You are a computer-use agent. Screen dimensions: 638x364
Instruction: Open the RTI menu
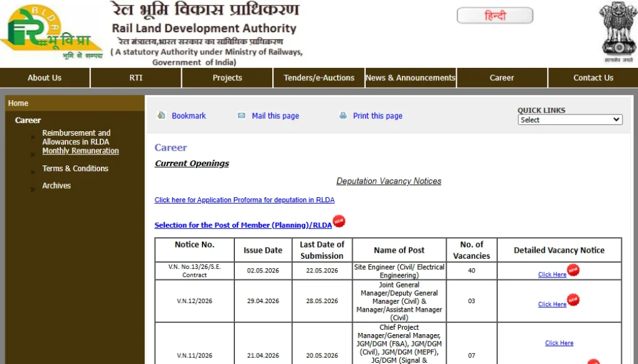136,78
